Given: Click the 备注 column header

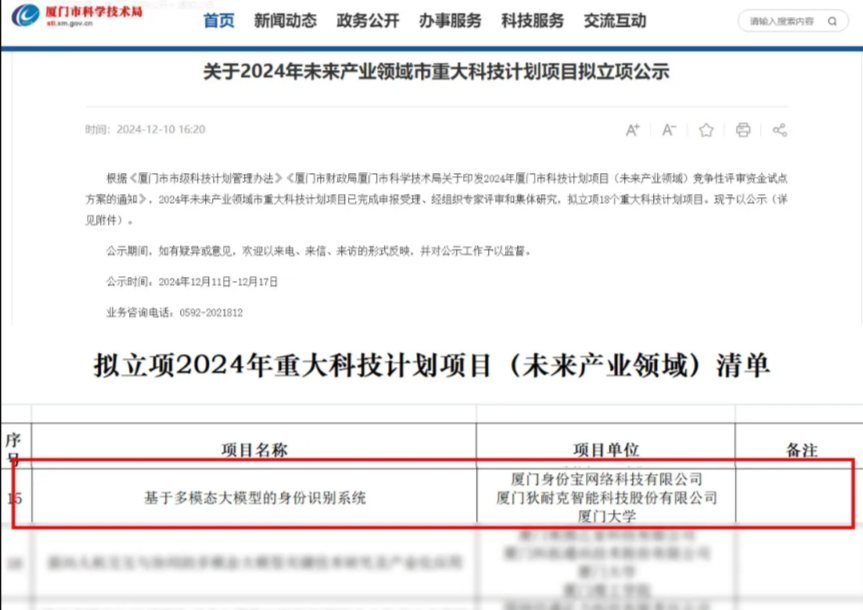Looking at the screenshot, I should coord(801,450).
